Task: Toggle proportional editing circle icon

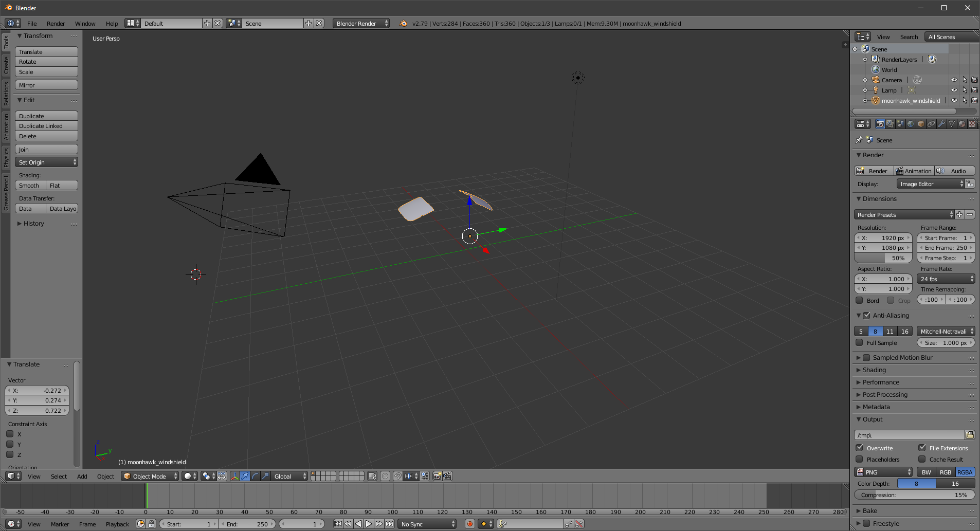Action: pos(385,476)
